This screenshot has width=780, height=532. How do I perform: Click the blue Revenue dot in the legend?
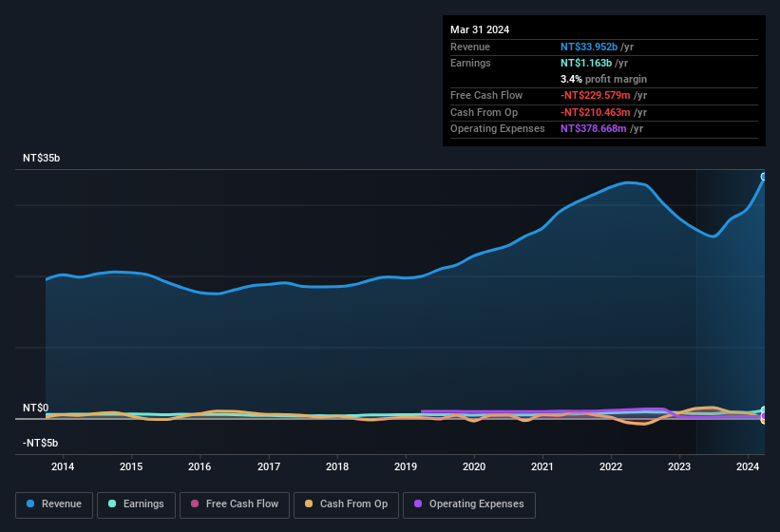click(31, 504)
